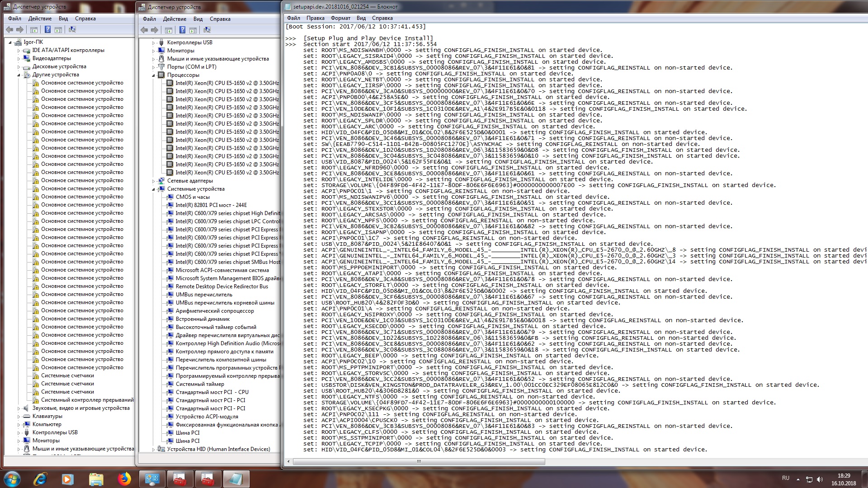Collapse the Igor-ПК root node
Viewport: 868px width, 488px height.
click(10, 42)
